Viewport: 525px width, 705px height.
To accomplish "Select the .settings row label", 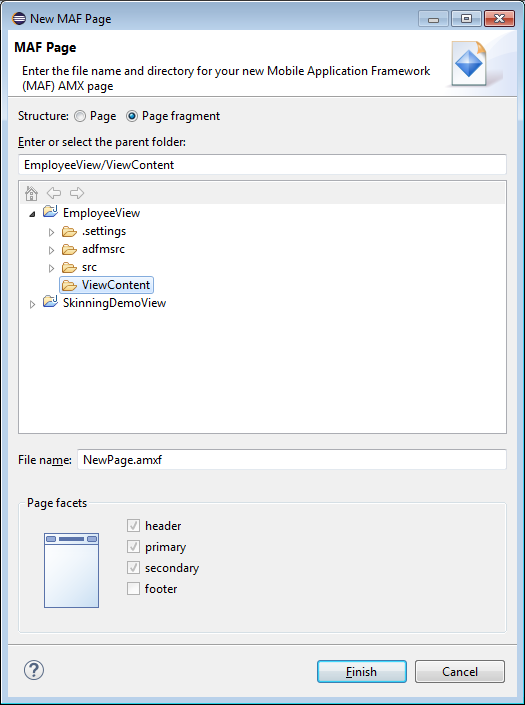I will 104,231.
